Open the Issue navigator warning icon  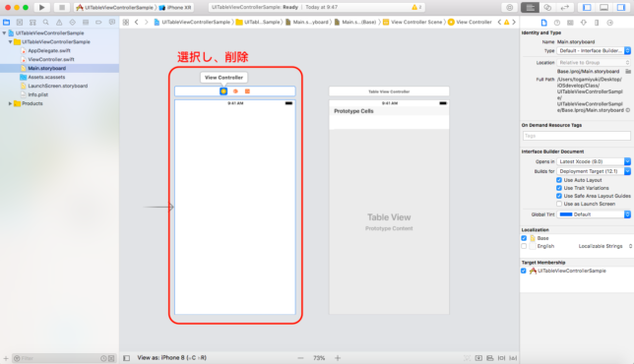tap(59, 23)
